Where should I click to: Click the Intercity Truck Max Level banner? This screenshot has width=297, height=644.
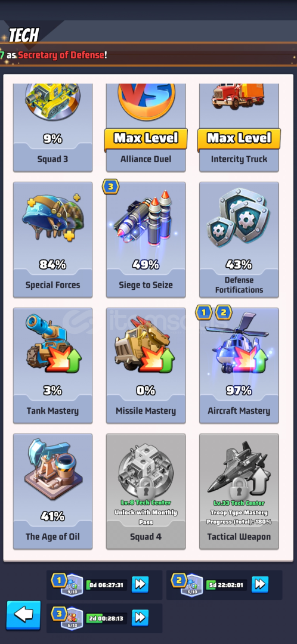tap(239, 138)
